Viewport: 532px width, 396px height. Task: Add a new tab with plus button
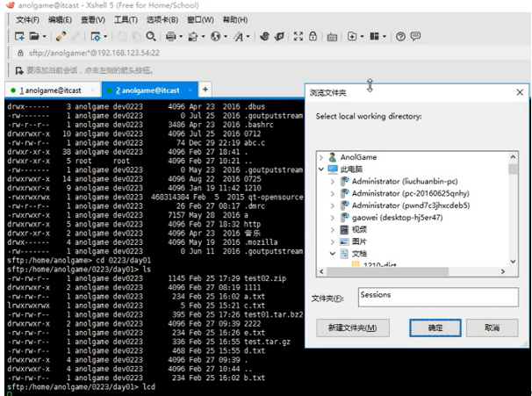(x=205, y=90)
